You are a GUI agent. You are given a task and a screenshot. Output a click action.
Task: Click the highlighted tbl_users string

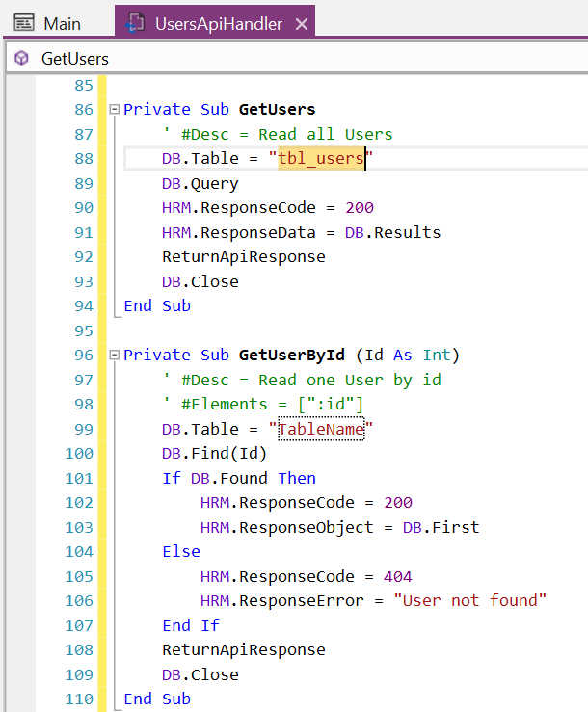pos(321,158)
